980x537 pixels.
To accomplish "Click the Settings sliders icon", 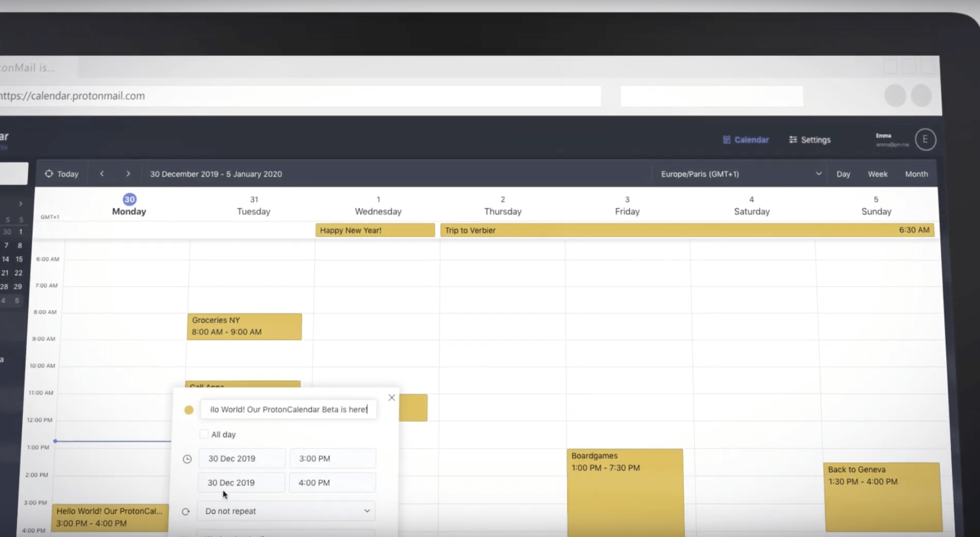I will [793, 140].
